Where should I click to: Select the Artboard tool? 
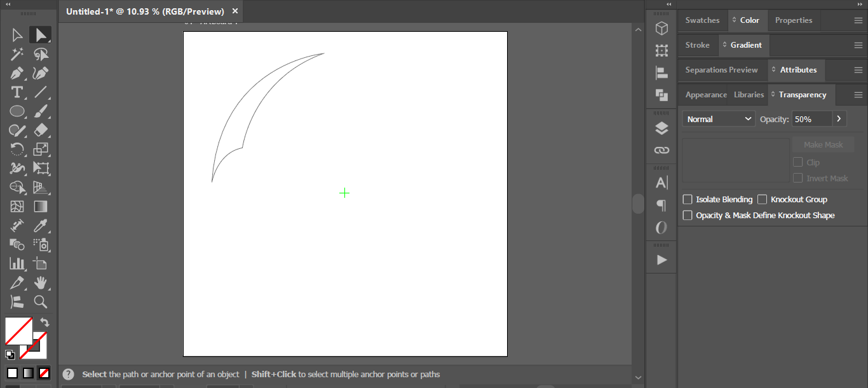tap(41, 263)
